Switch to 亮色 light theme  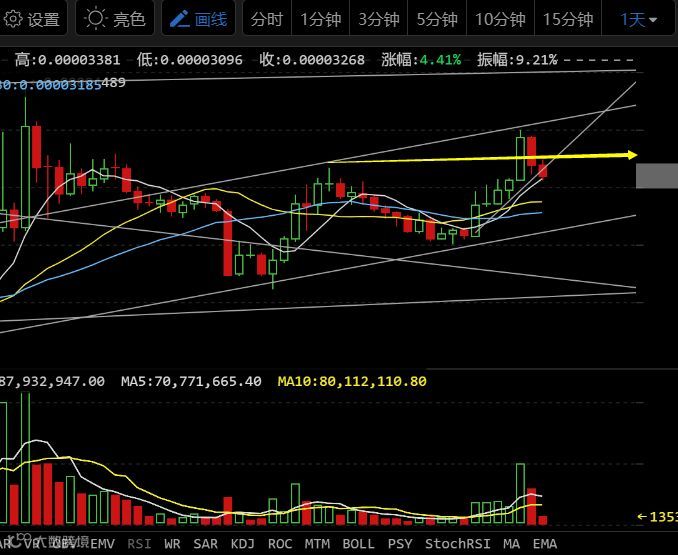click(x=115, y=19)
